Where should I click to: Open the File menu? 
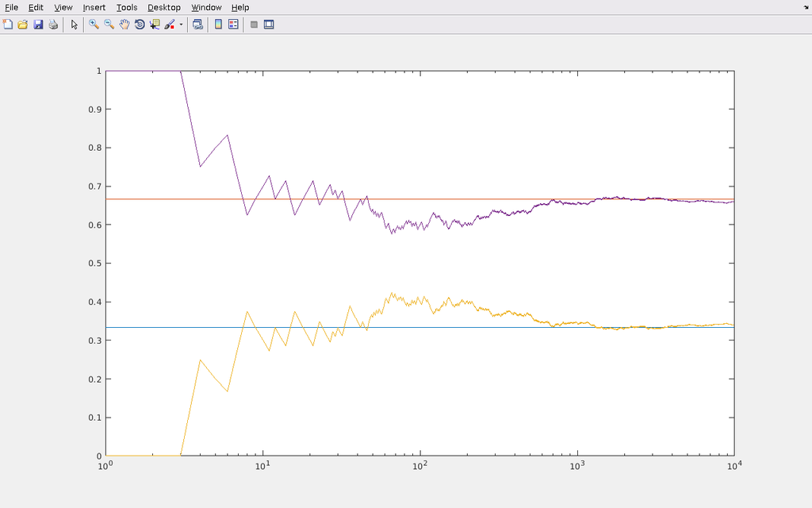[11, 7]
